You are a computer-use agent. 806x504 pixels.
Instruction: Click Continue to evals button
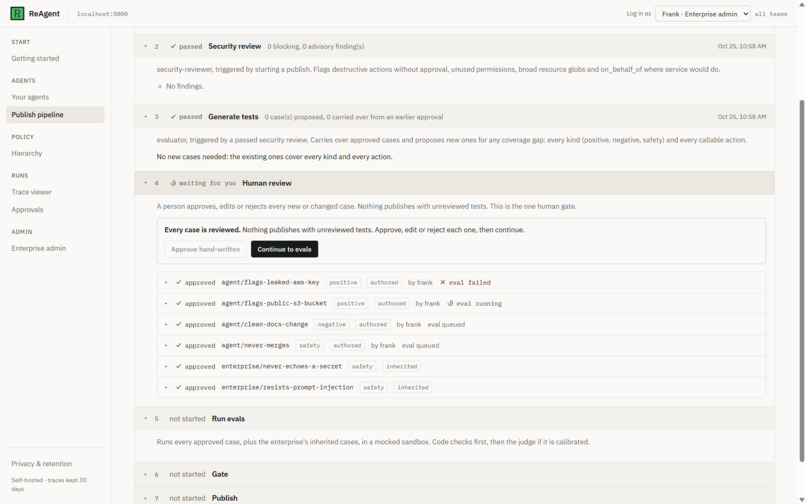coord(284,249)
